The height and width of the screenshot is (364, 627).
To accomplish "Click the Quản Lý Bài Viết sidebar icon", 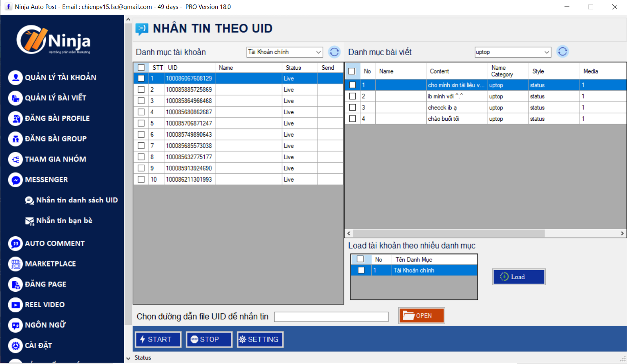I will pyautogui.click(x=16, y=98).
